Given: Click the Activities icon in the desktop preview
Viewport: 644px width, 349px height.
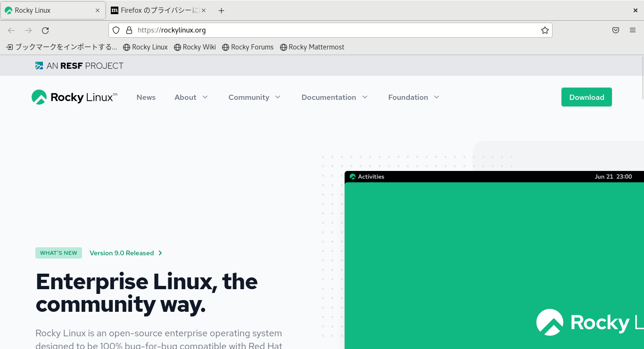Looking at the screenshot, I should coord(353,177).
